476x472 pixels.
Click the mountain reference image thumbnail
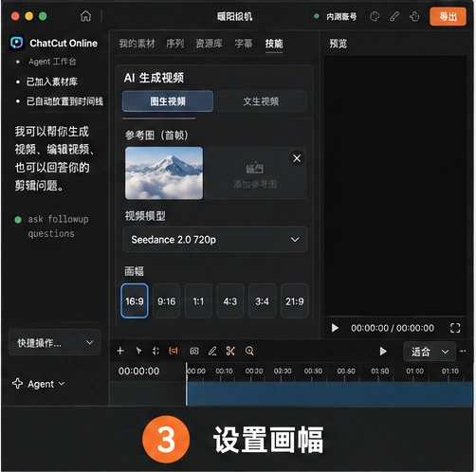tap(164, 172)
